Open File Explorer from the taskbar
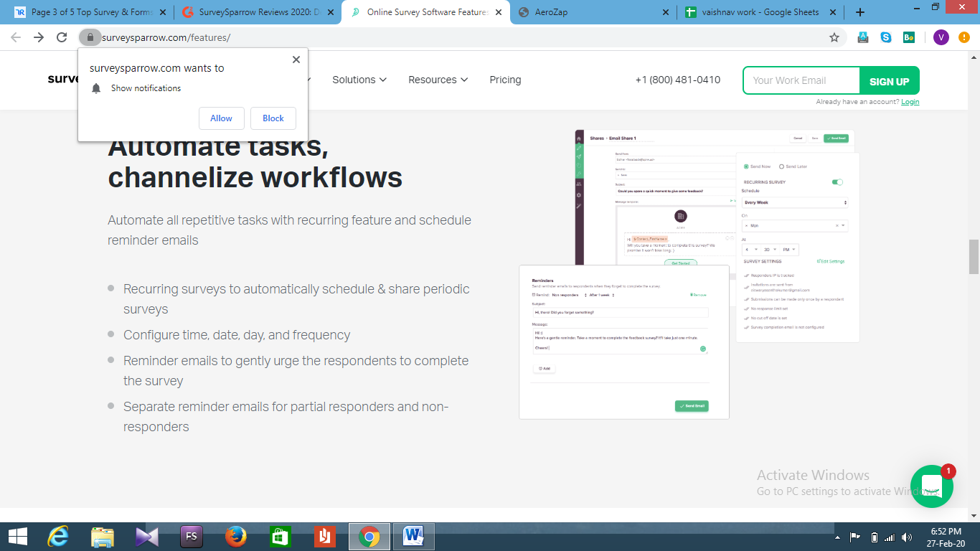Screen dimensions: 980x551 (103, 537)
